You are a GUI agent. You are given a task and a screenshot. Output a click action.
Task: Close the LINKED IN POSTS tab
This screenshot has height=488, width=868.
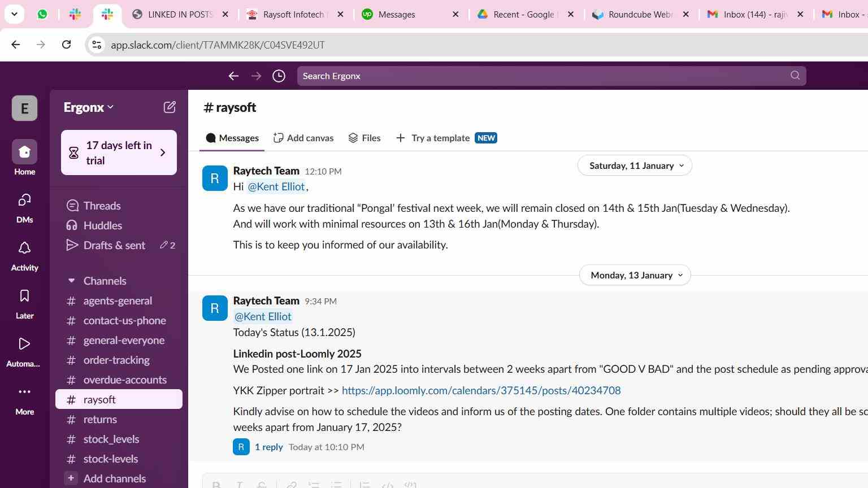[x=225, y=14]
